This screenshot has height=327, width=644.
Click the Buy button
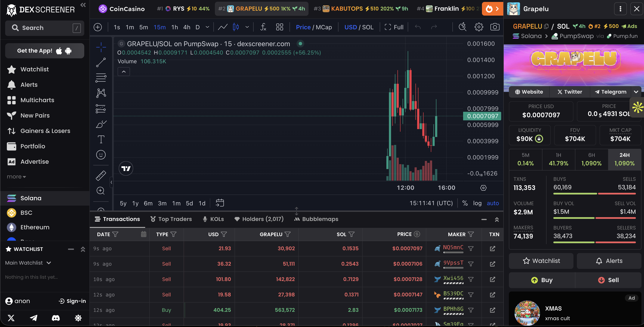pos(542,280)
